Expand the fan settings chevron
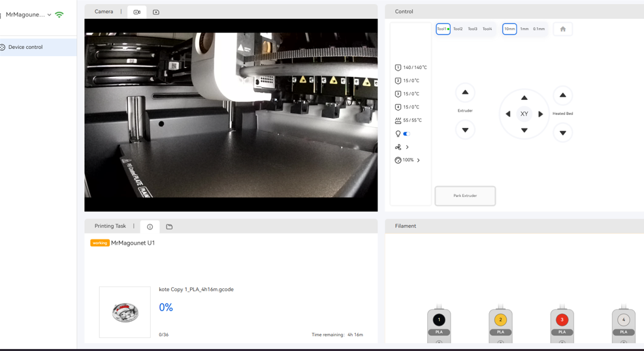 pyautogui.click(x=407, y=147)
